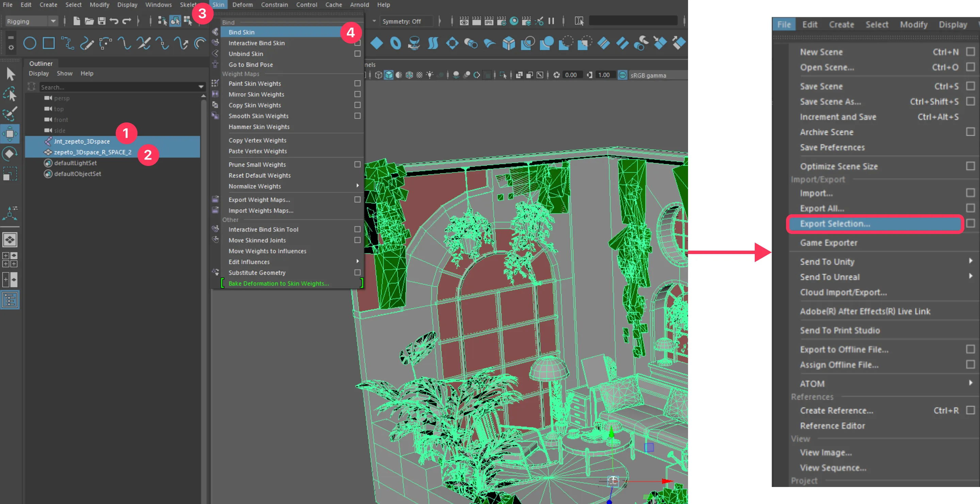Enable Select by object type icon

[175, 21]
